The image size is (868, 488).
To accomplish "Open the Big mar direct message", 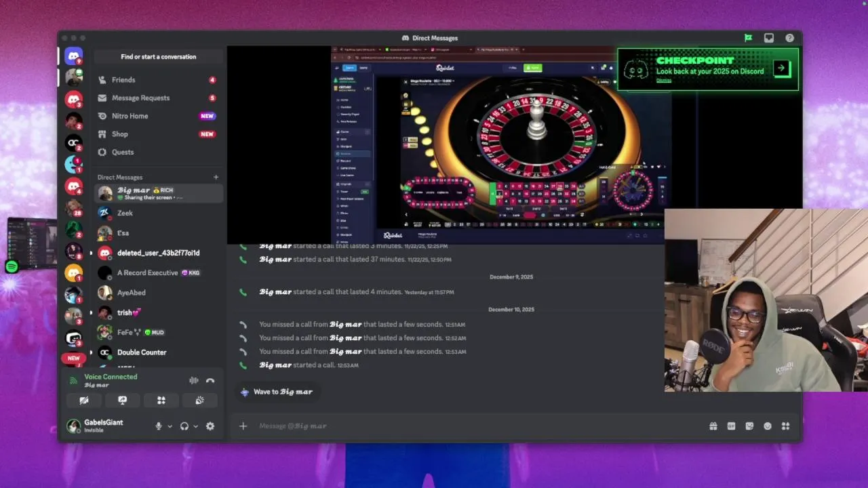I will pos(158,193).
